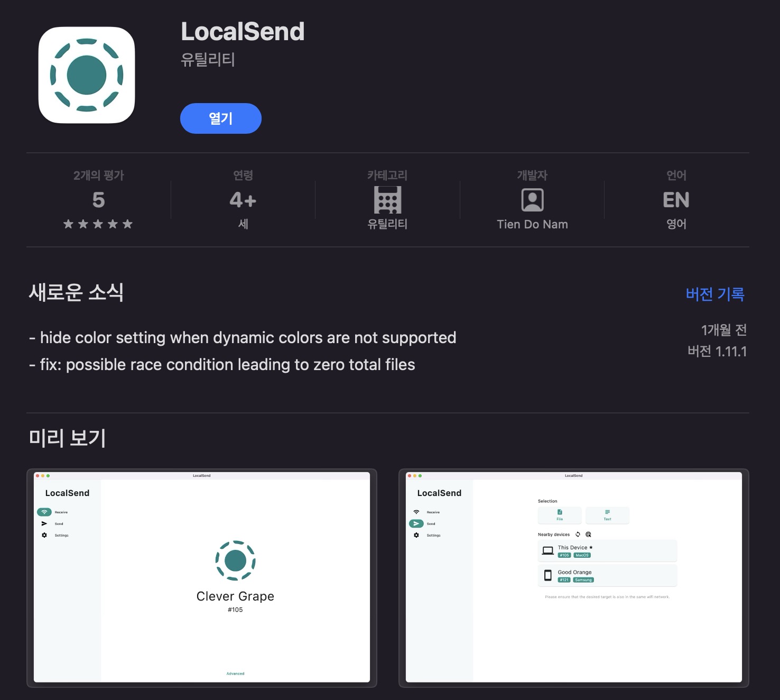The height and width of the screenshot is (700, 780).
Task: Click the 버전 1.11.1 version text
Action: click(717, 352)
